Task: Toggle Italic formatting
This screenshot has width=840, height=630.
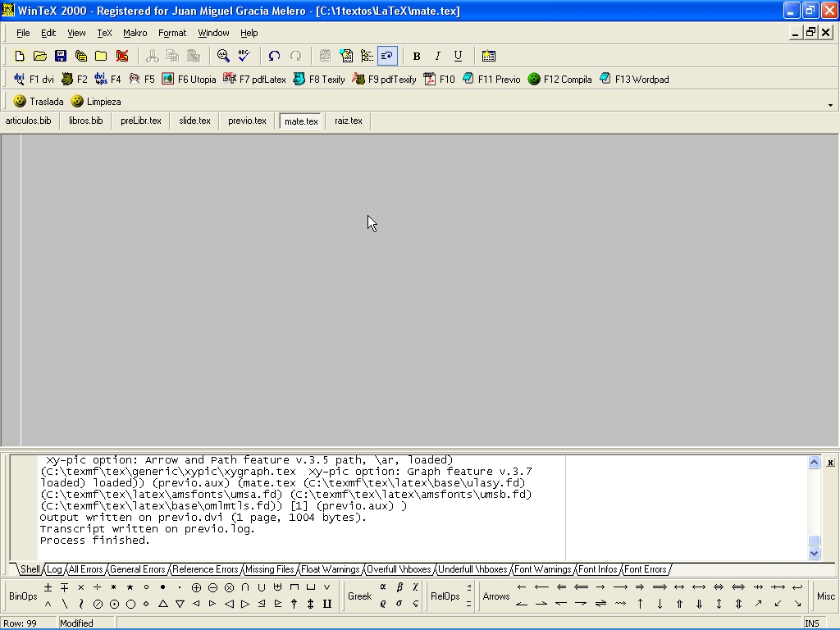Action: pos(437,56)
